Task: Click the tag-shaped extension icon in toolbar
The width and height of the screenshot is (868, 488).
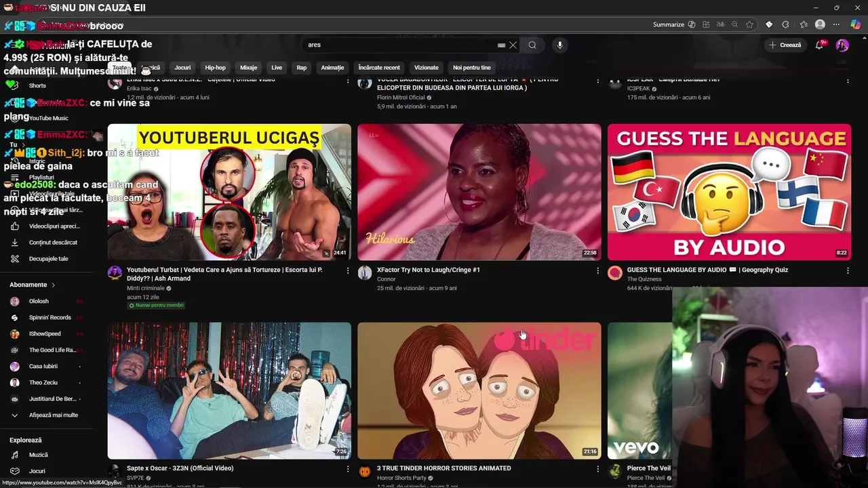Action: coord(769,24)
